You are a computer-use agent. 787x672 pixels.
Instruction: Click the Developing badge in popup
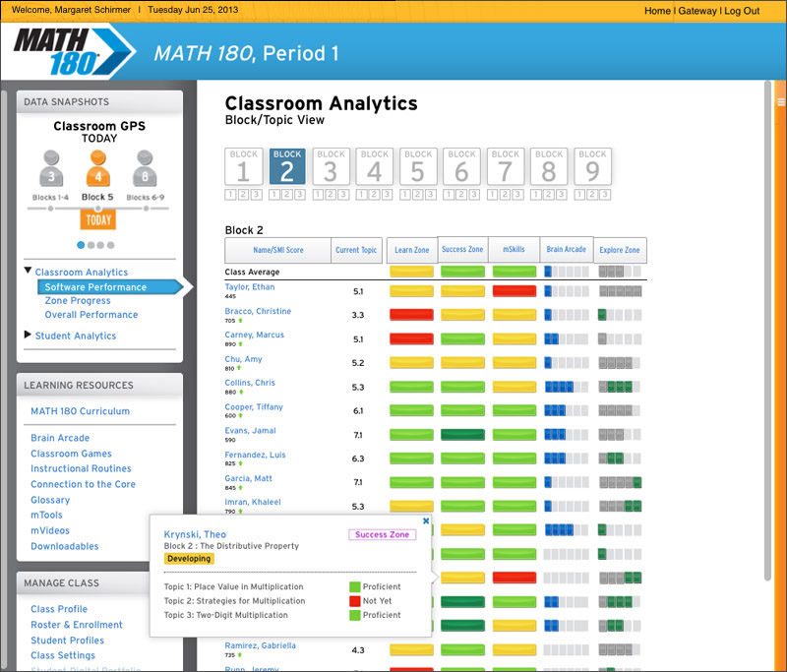189,559
